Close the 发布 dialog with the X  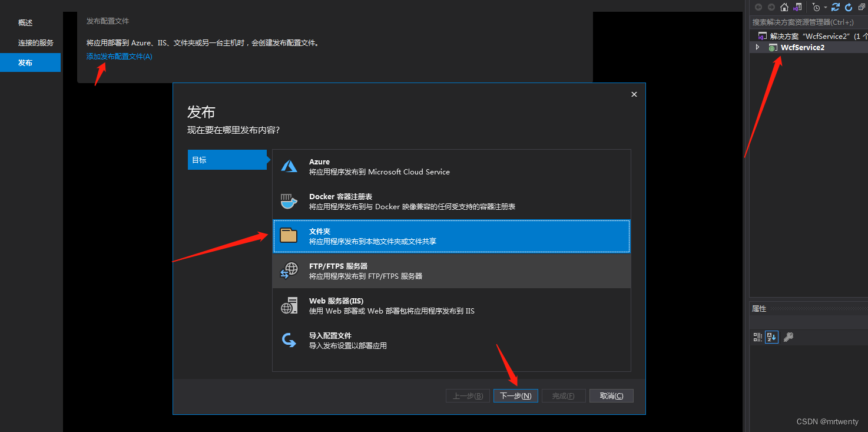(634, 94)
